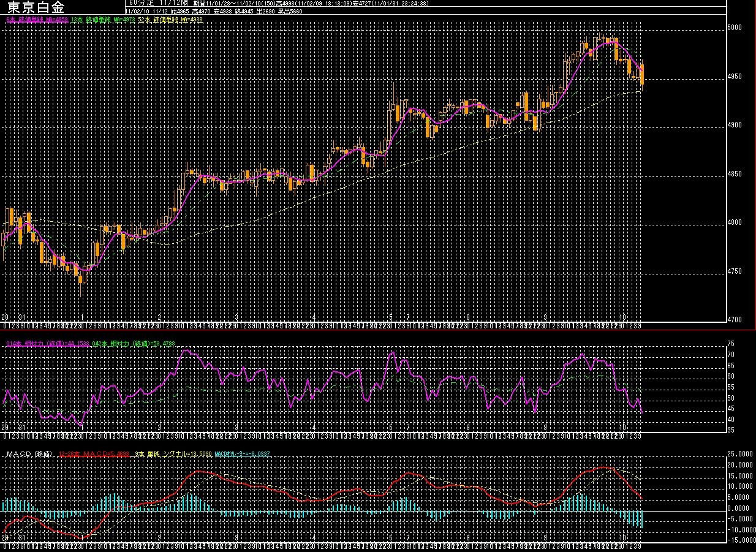
Task: Select the 6本 終値単純 MA=4959 legend
Action: (37, 20)
